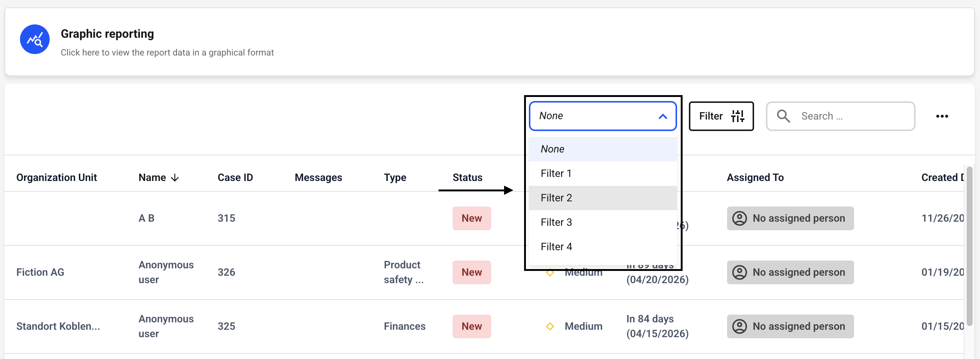This screenshot has height=359, width=980.
Task: Click the person icon in case 326 row
Action: pos(739,272)
